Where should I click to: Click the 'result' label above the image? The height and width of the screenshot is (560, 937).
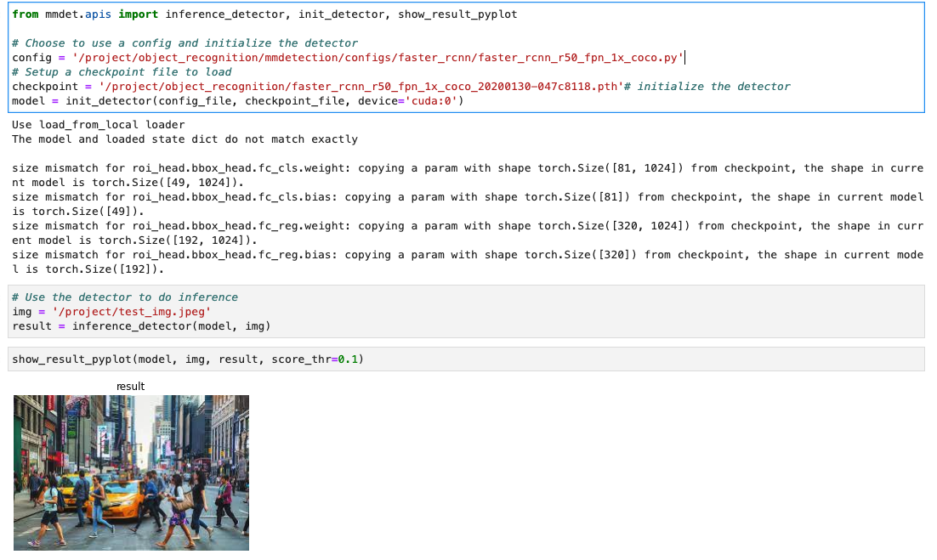[x=130, y=386]
